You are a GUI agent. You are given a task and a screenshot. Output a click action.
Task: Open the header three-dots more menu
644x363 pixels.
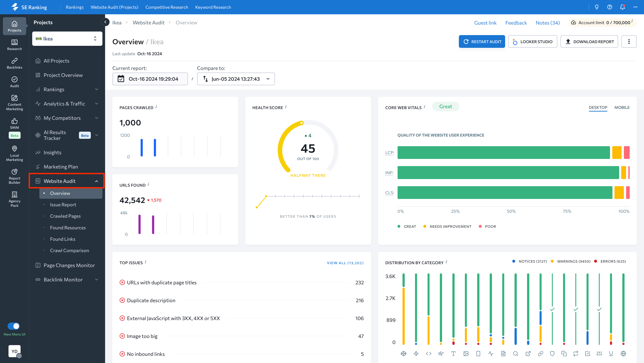pyautogui.click(x=635, y=7)
